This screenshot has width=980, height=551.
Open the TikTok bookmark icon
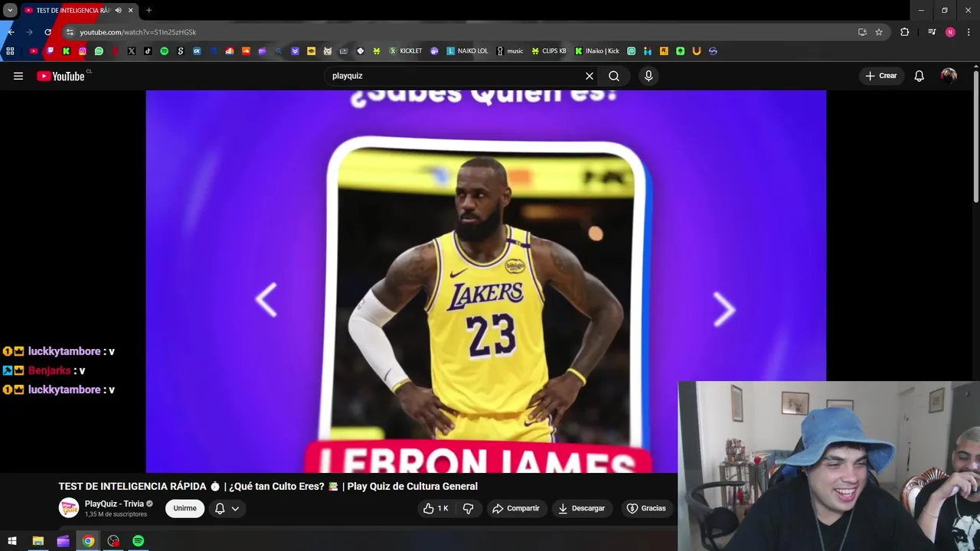point(148,51)
